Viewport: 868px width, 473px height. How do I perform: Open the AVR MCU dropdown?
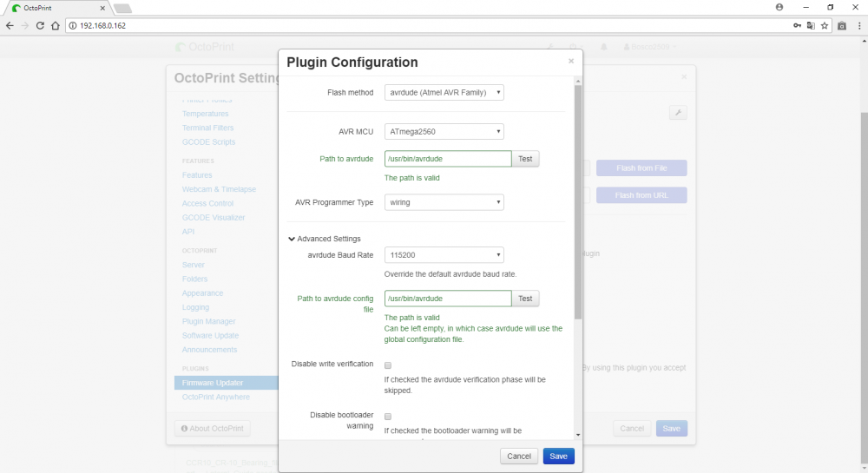(444, 132)
